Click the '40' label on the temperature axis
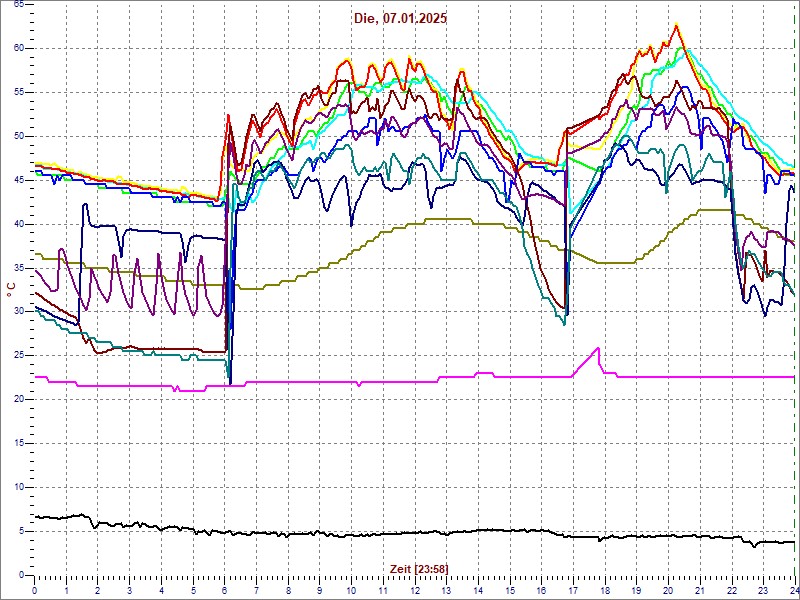Image resolution: width=800 pixels, height=600 pixels. (18, 223)
